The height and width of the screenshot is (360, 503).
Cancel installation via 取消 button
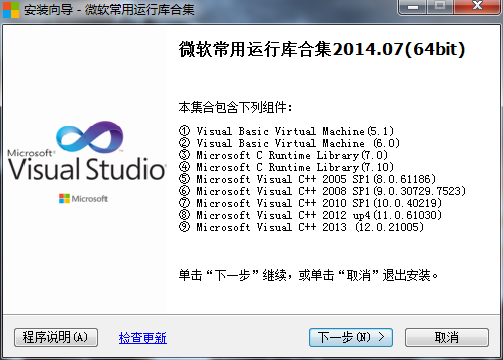click(x=447, y=337)
